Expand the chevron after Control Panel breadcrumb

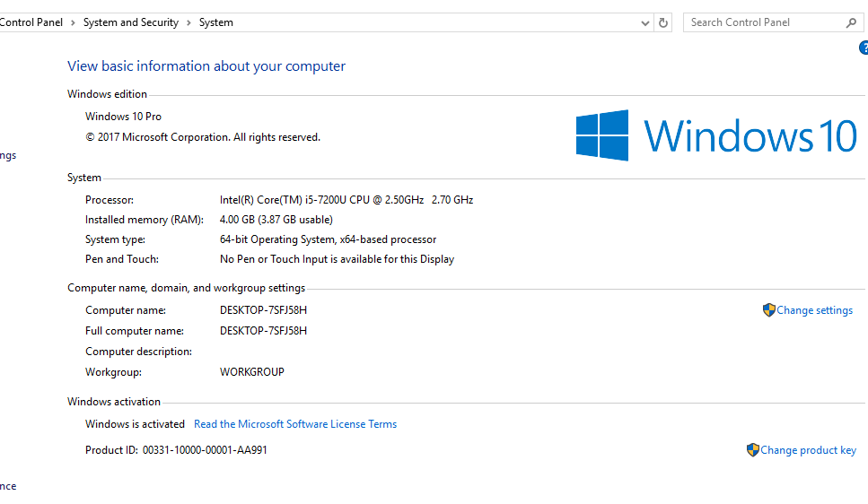[x=73, y=22]
